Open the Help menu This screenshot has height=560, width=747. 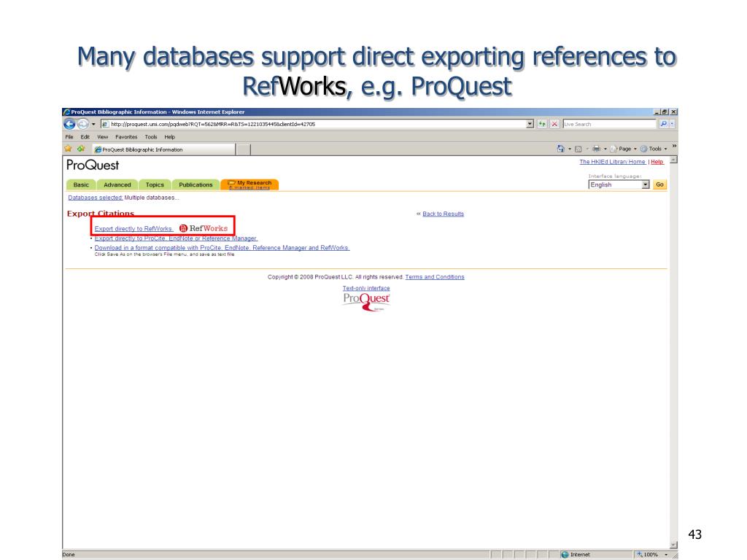[169, 137]
